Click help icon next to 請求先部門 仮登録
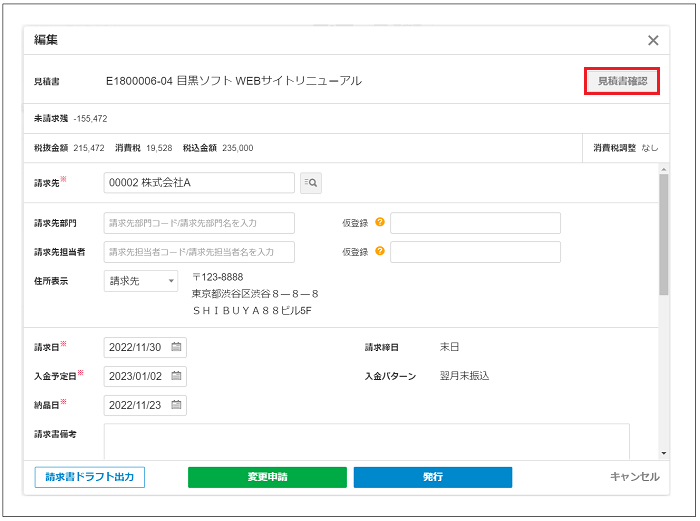 click(380, 223)
